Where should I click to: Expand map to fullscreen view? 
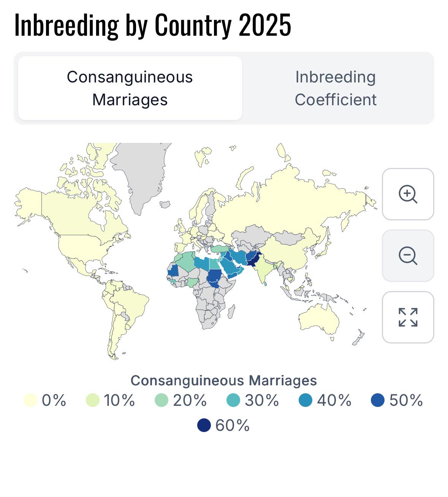408,317
